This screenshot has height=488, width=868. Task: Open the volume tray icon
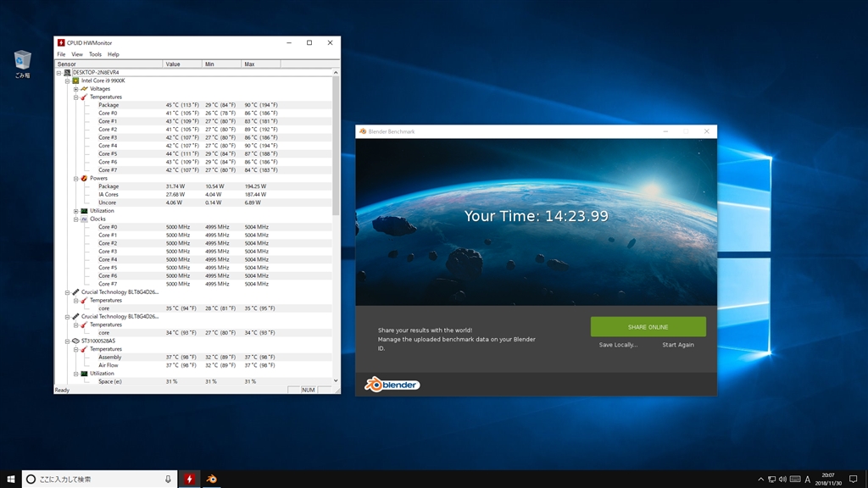coord(782,480)
